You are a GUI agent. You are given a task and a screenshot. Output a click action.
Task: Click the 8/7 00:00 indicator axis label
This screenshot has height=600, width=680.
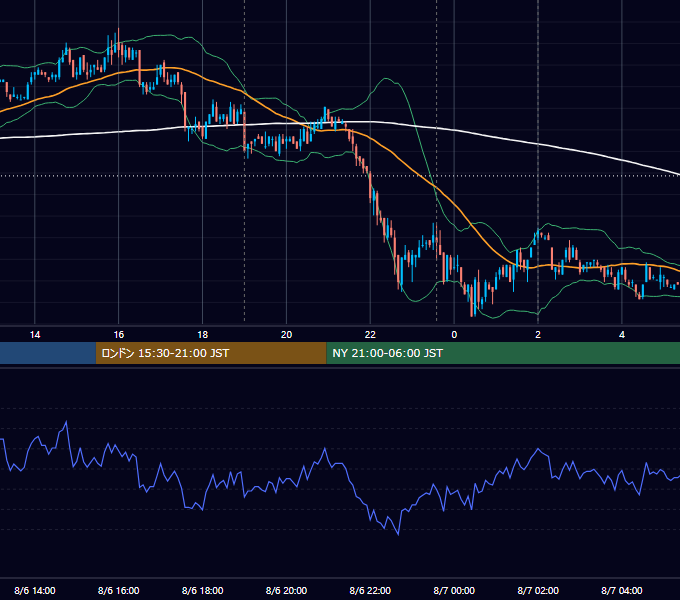(x=454, y=590)
